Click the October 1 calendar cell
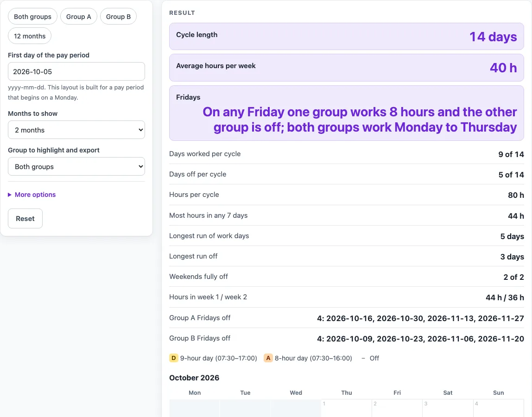Image resolution: width=532 pixels, height=417 pixels. coord(347,408)
